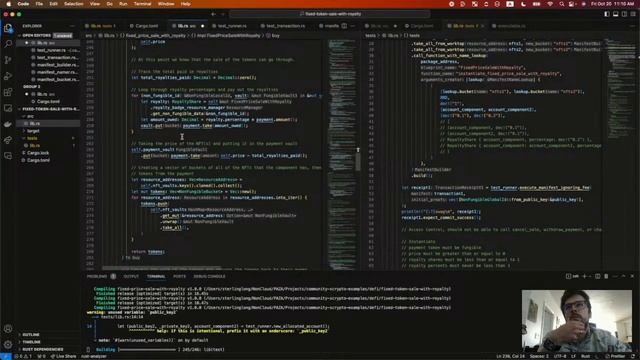Open the terminal shell launch dropdown
Screen dimensions: 640x360
(x=590, y=276)
